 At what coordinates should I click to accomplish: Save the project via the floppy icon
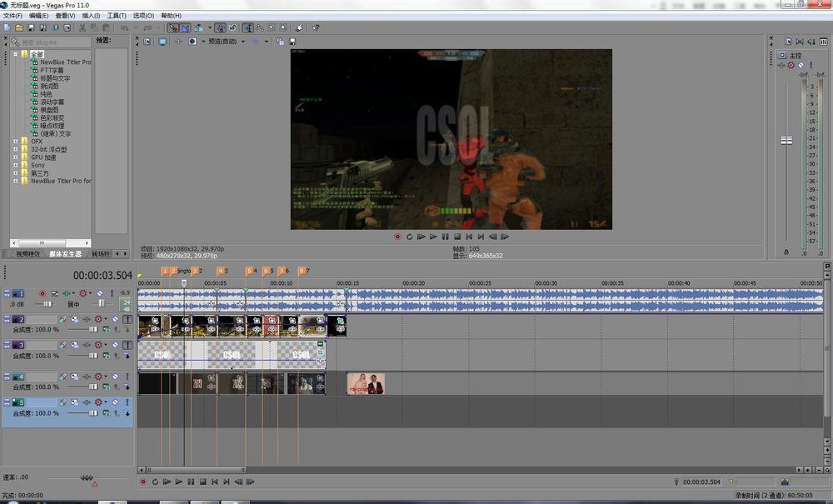coord(31,27)
